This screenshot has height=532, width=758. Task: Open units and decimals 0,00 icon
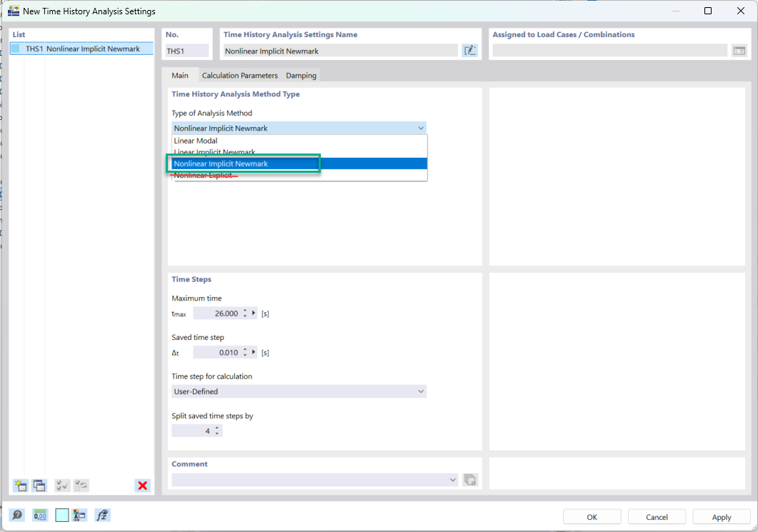40,516
